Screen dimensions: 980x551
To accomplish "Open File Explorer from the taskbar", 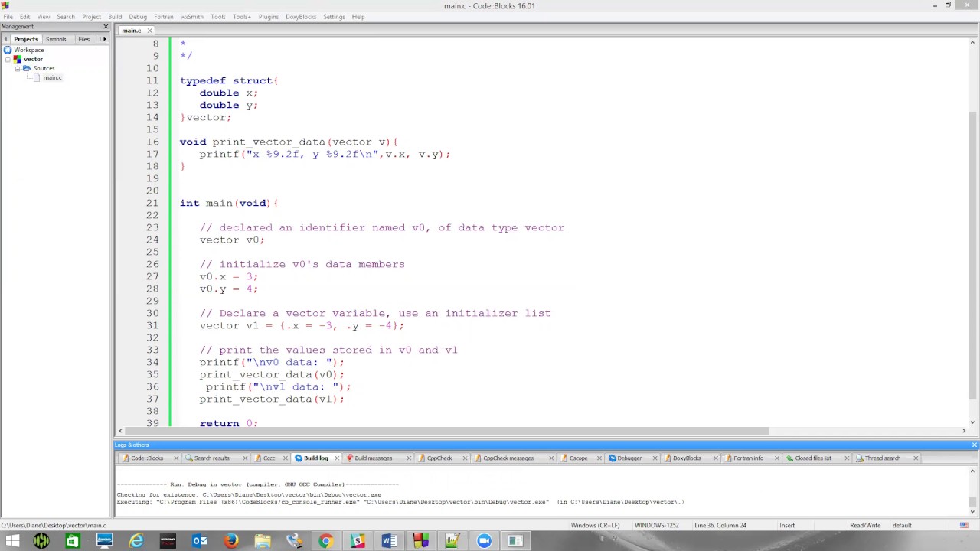I will click(263, 541).
